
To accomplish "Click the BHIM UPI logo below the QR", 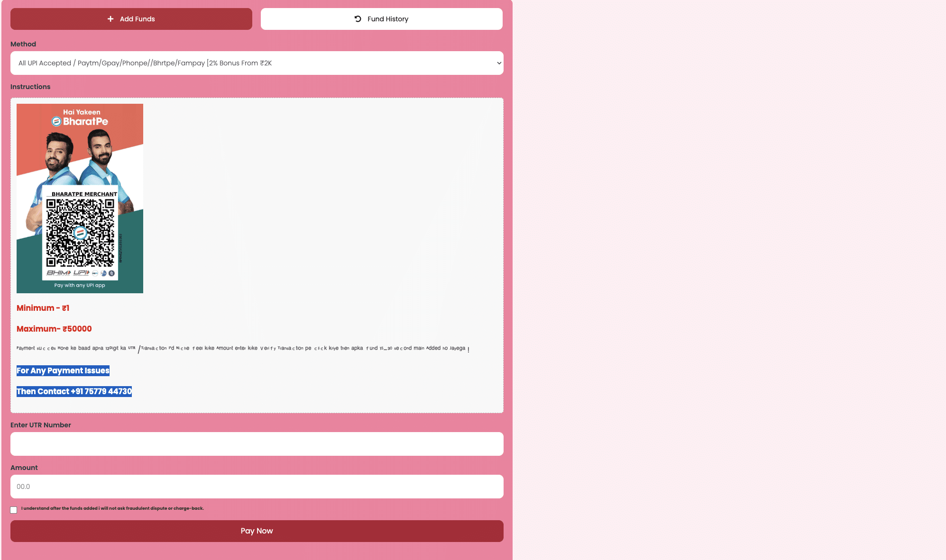I will [68, 273].
